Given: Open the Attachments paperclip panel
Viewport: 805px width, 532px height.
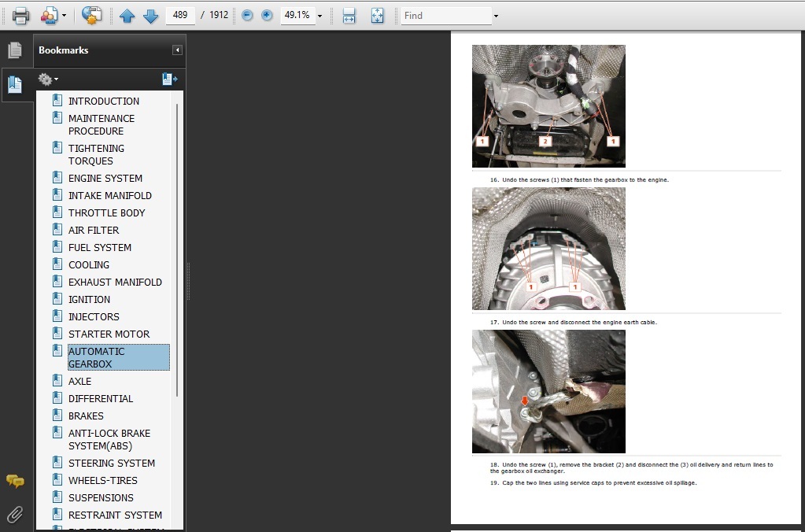Looking at the screenshot, I should click(x=15, y=515).
